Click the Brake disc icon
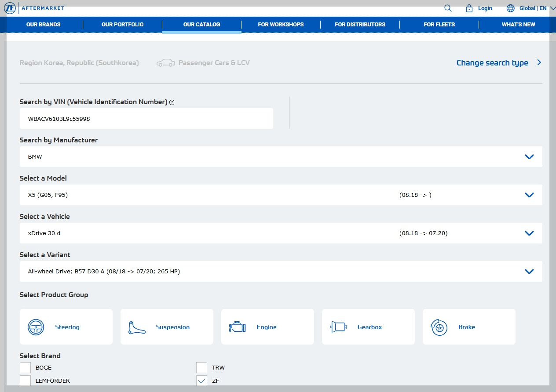The width and height of the screenshot is (556, 392). tap(439, 327)
